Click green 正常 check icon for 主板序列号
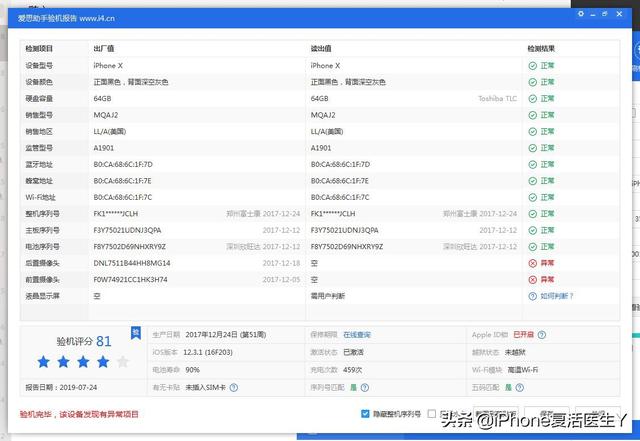 click(x=532, y=230)
